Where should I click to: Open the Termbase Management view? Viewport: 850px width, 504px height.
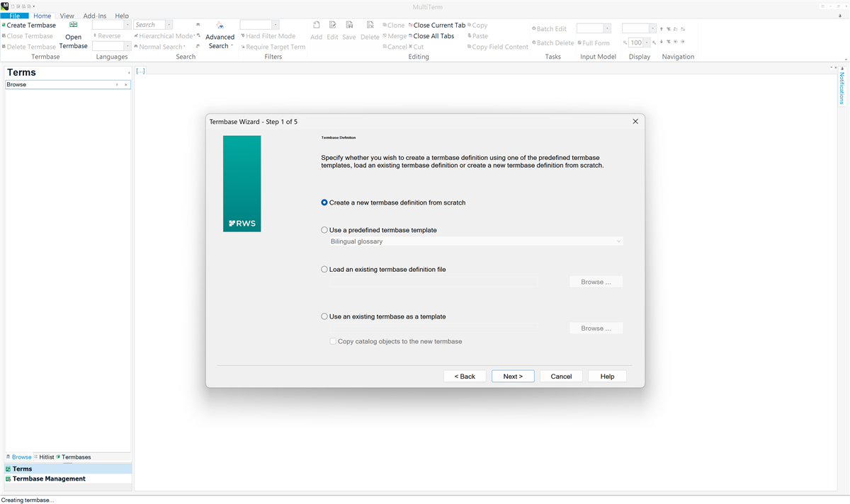tap(68, 479)
